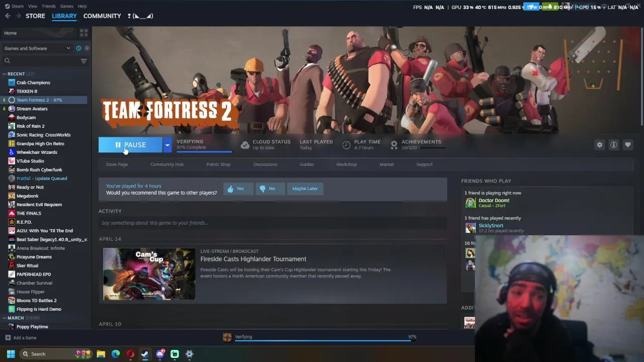Image resolution: width=644 pixels, height=362 pixels.
Task: Open the STORE tab
Action: (35, 16)
